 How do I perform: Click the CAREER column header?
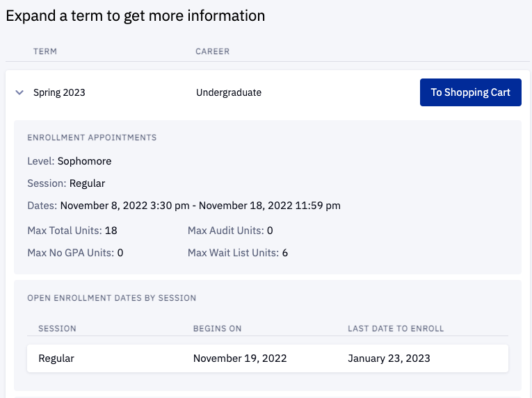pyautogui.click(x=212, y=51)
